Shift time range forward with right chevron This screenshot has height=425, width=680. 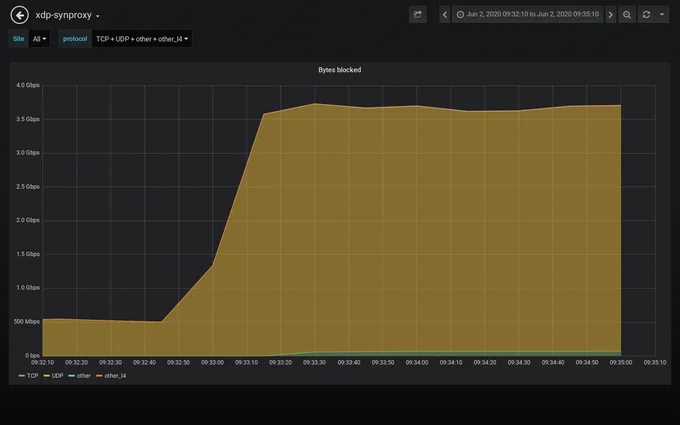(611, 14)
